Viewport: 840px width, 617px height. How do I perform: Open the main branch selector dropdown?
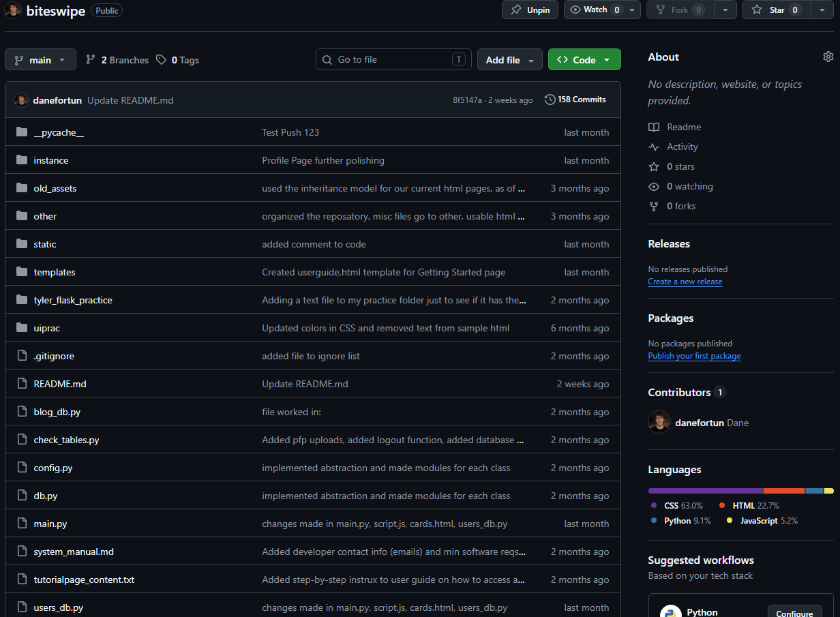pos(40,60)
